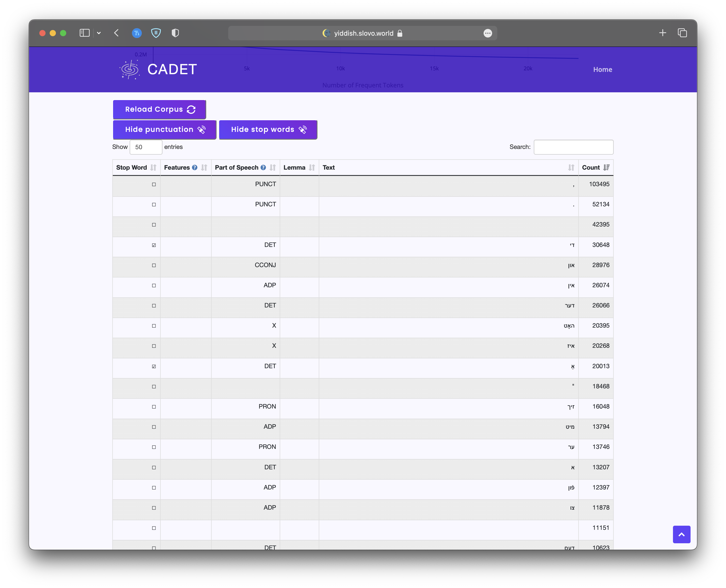Go to Home navigation link
The image size is (726, 588).
(602, 70)
